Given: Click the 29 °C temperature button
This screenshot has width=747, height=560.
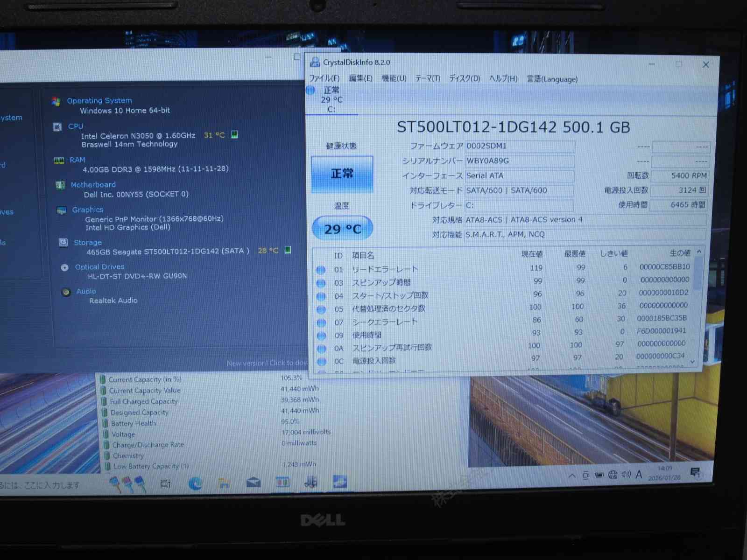Looking at the screenshot, I should (x=342, y=229).
